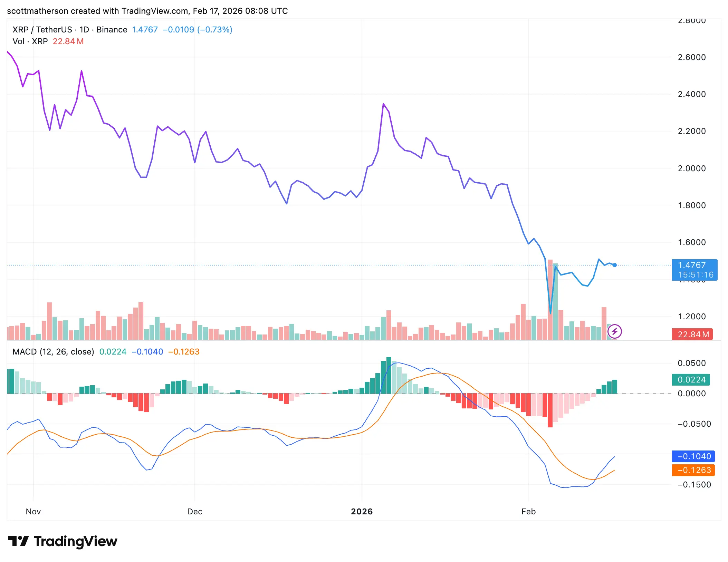The width and height of the screenshot is (728, 562).
Task: Click the current price label 1.4767
Action: tap(692, 265)
